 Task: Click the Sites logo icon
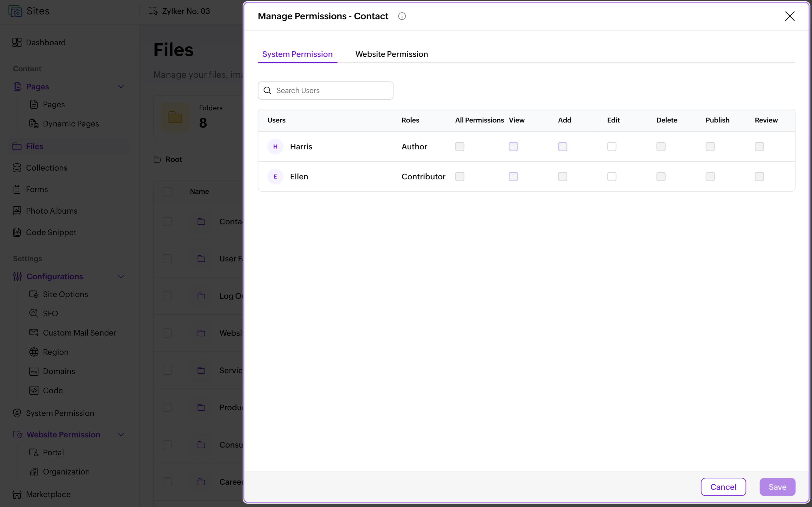15,11
